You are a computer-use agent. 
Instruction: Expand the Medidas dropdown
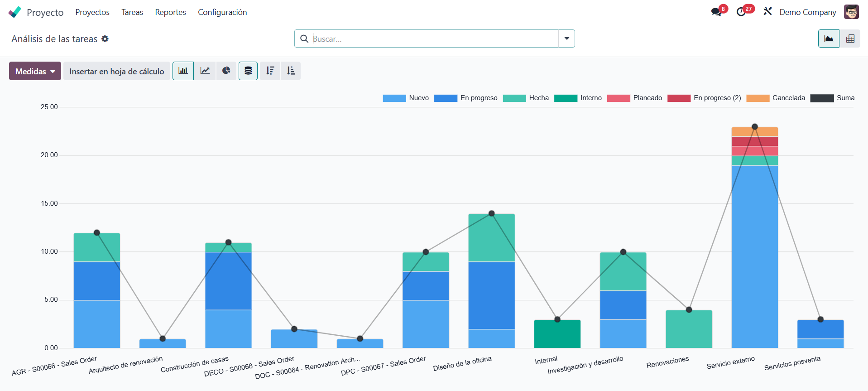pos(35,71)
